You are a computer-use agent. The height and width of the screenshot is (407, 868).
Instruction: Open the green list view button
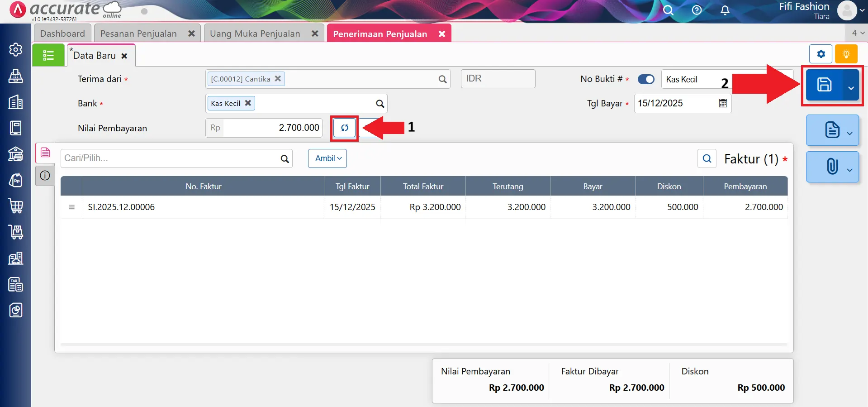[48, 55]
